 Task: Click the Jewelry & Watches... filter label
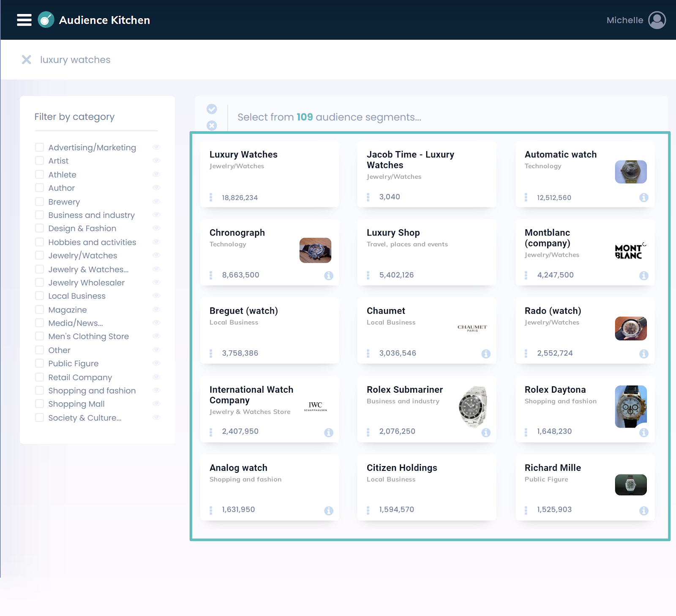point(88,269)
